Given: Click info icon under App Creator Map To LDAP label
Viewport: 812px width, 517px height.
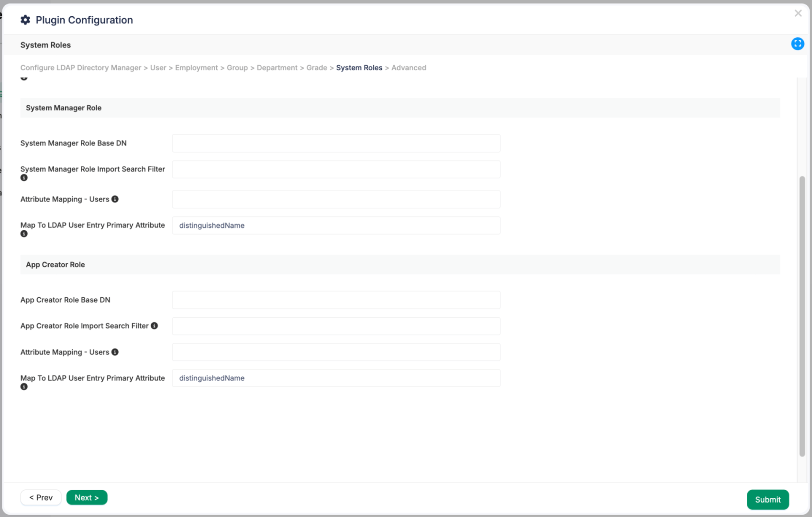Looking at the screenshot, I should coord(24,387).
